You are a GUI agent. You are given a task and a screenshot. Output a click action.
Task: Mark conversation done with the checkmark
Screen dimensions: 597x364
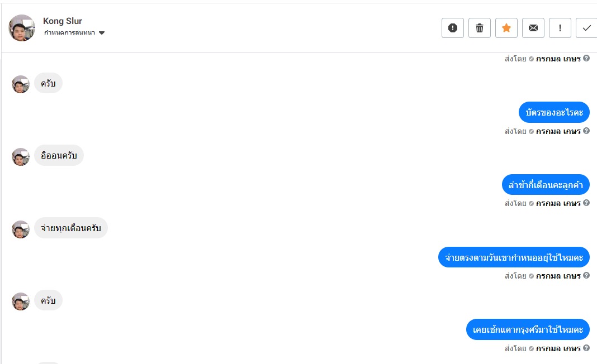pos(586,28)
